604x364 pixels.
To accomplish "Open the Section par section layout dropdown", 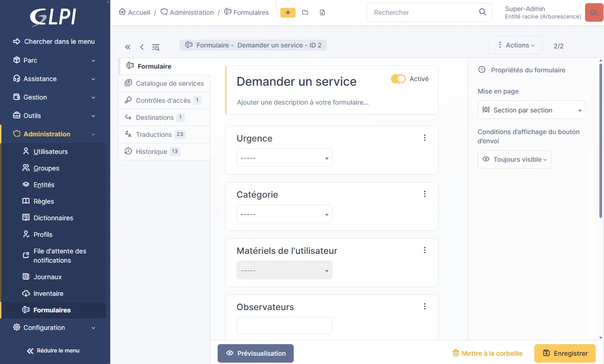I will [x=531, y=110].
